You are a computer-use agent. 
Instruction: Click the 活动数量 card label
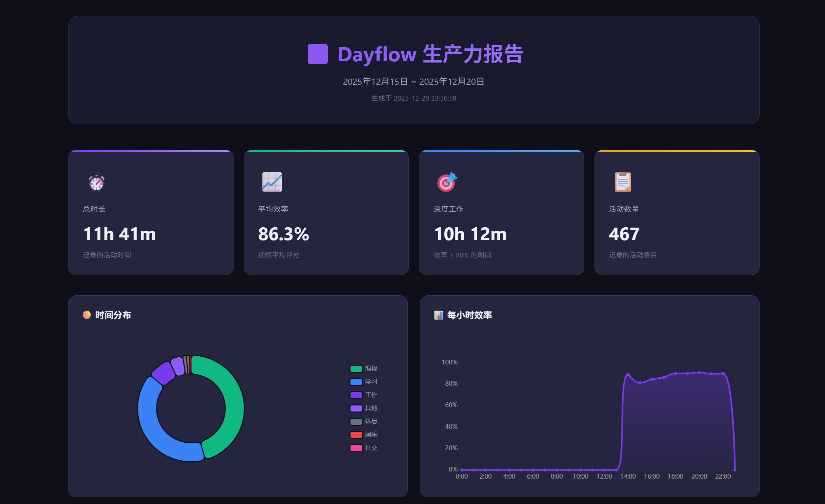click(x=624, y=209)
